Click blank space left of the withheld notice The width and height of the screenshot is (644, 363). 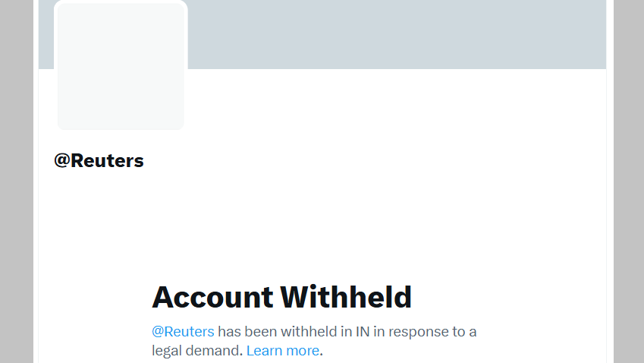click(x=91, y=334)
